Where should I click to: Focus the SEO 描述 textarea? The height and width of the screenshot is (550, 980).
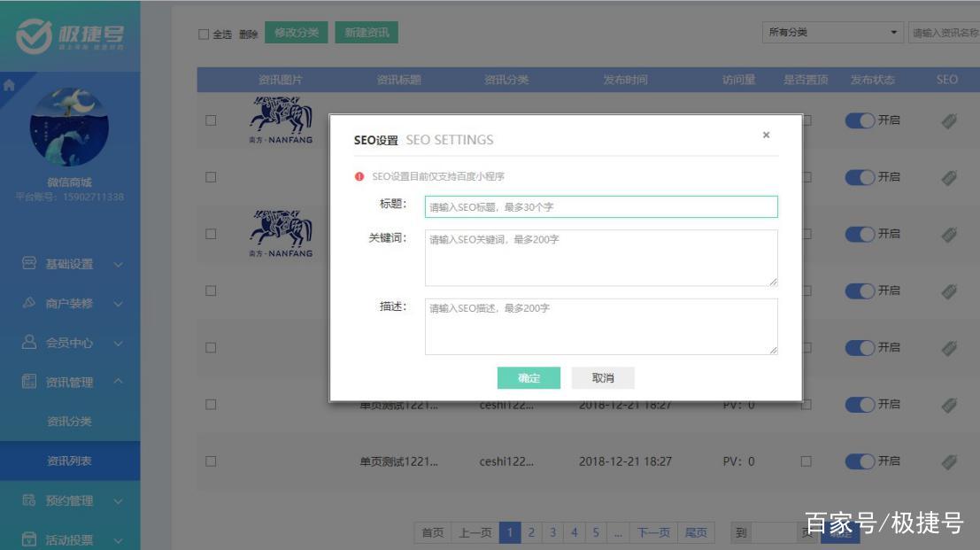click(601, 327)
